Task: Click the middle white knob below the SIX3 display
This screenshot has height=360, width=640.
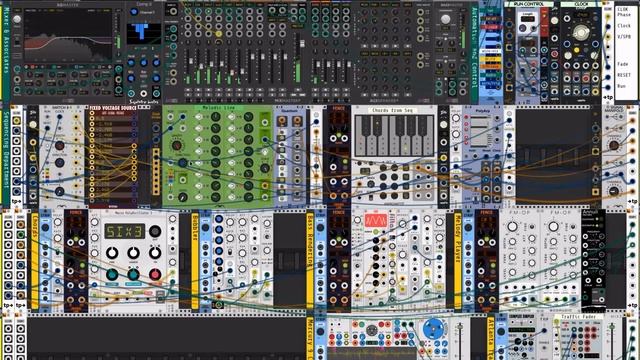Action: 133,253
